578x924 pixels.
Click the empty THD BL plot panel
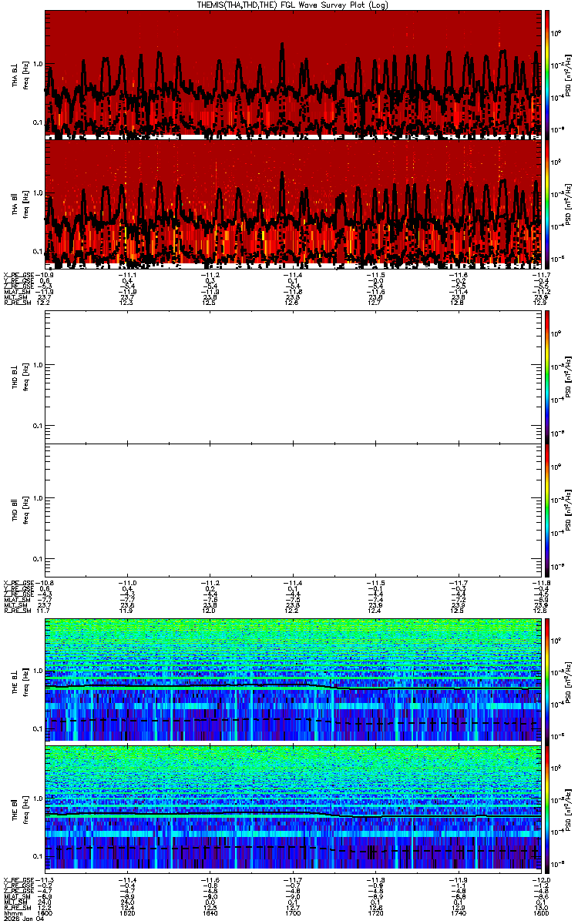point(293,377)
